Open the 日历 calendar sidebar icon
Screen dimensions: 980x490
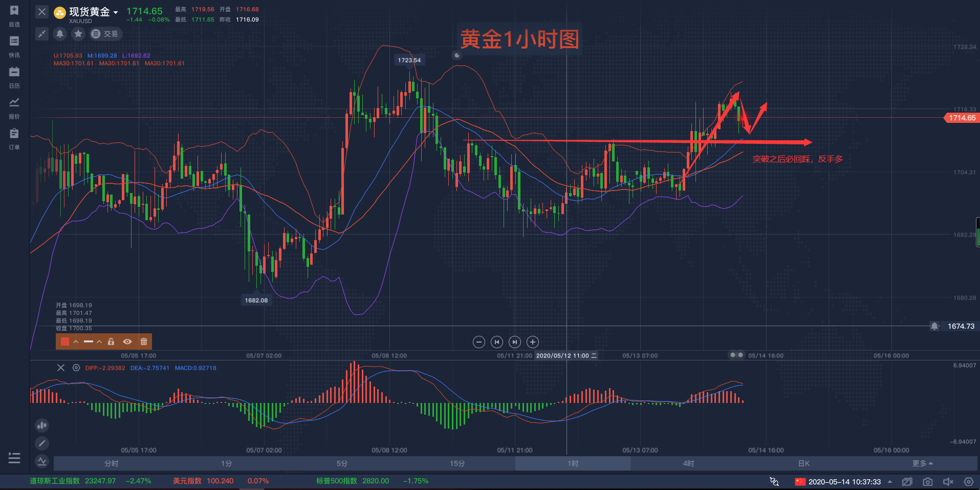[x=14, y=72]
